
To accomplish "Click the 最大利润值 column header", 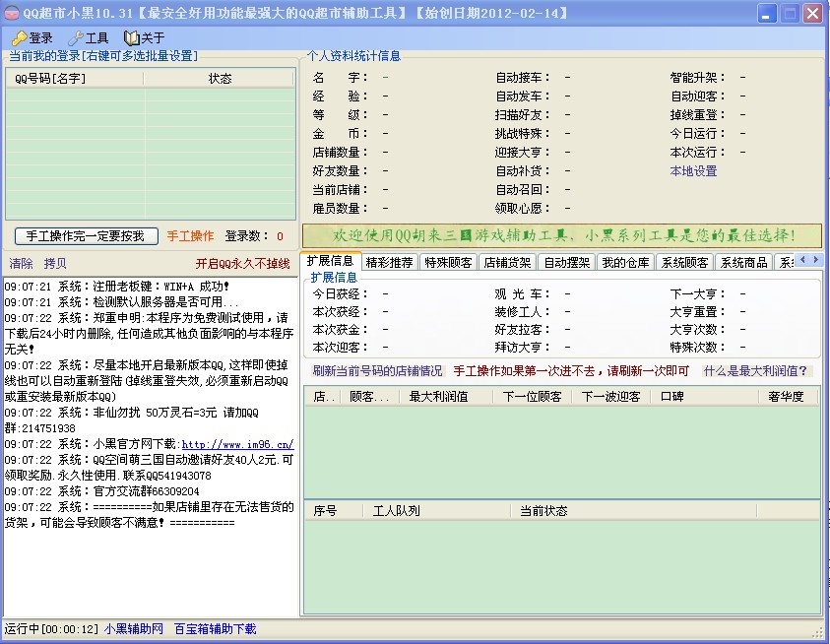I will (448, 396).
